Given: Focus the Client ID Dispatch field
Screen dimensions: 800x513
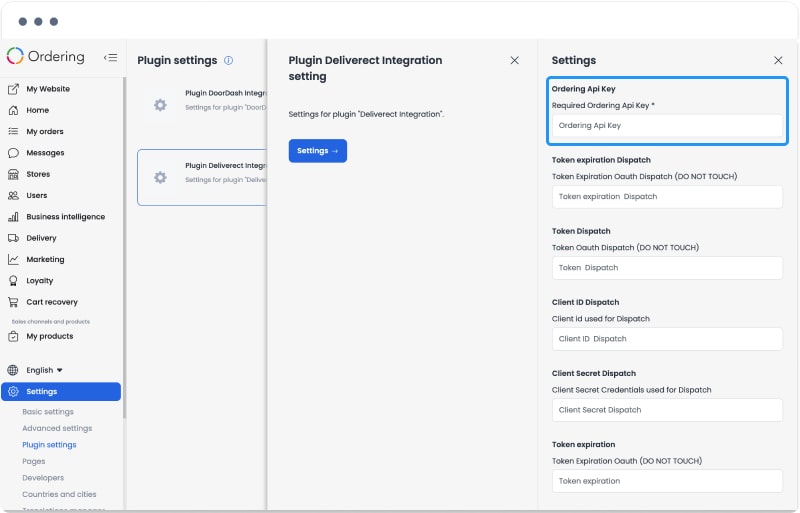Looking at the screenshot, I should click(x=667, y=339).
